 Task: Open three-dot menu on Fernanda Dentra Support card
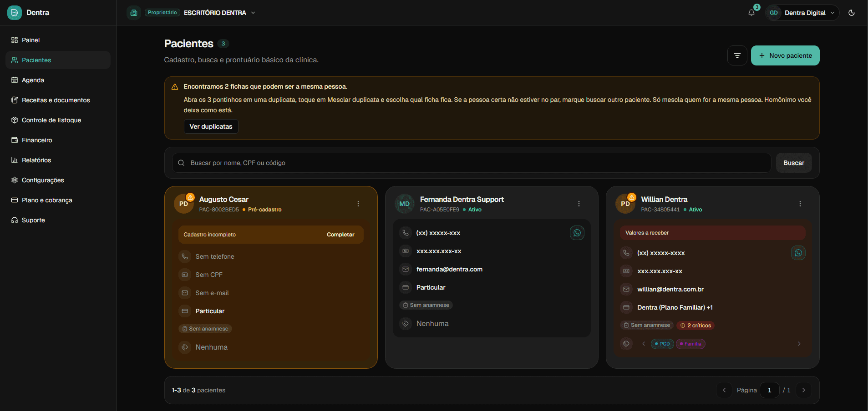click(579, 204)
